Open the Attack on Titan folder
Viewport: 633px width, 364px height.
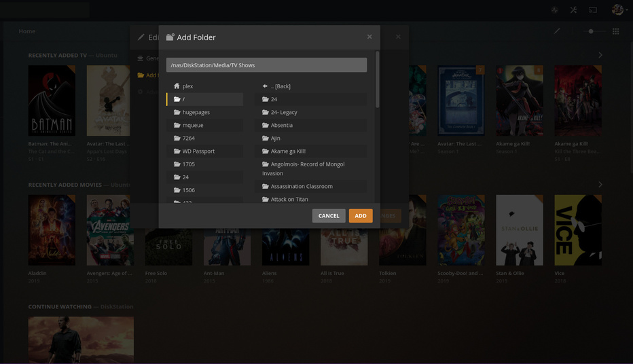(x=311, y=199)
